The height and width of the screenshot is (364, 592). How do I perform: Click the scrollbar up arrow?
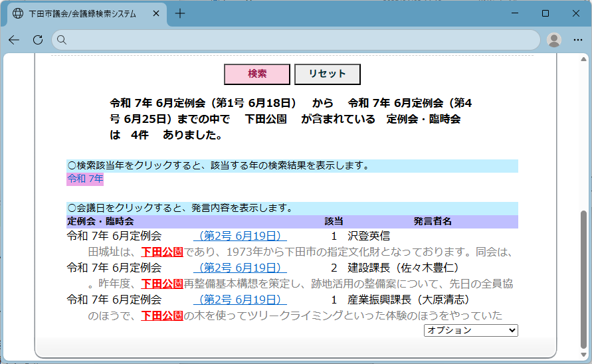583,59
